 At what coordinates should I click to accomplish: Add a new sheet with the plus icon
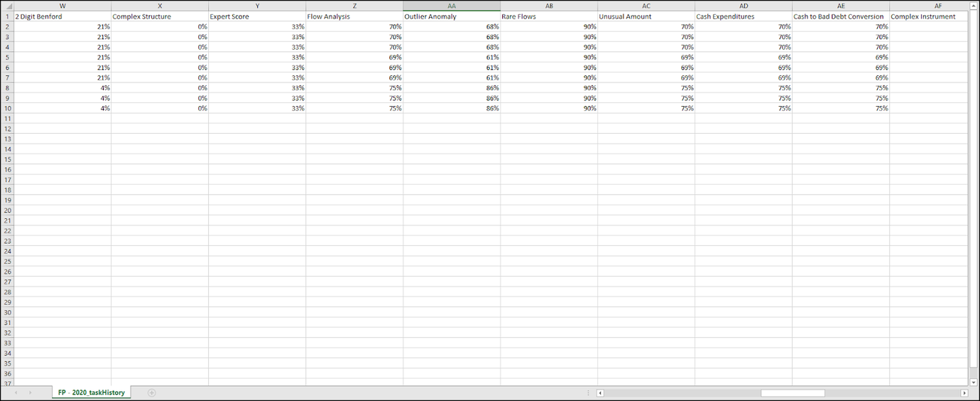pos(151,392)
